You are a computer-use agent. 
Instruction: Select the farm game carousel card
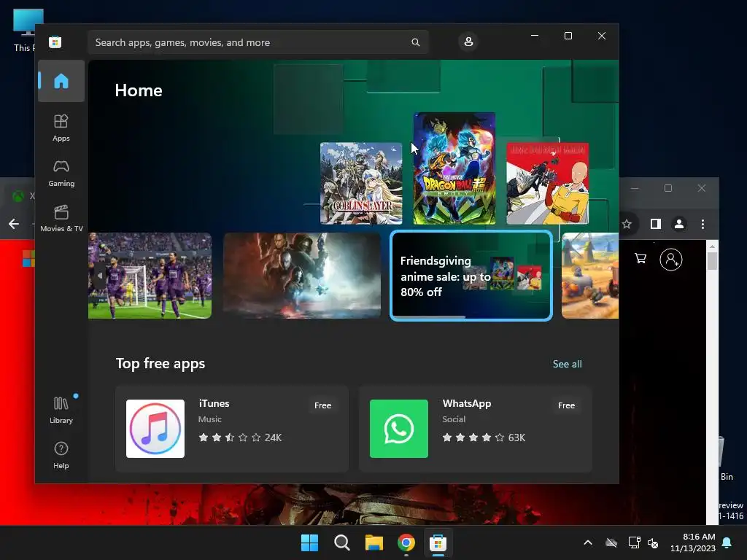pos(590,276)
